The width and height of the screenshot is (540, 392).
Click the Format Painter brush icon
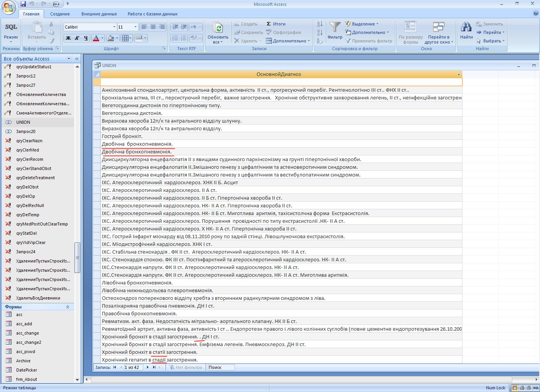52,40
